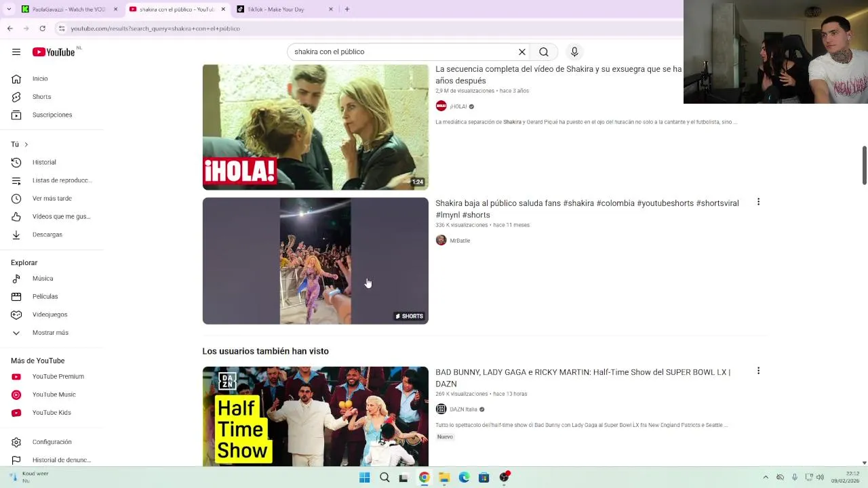Open File Explorer from the taskbar
868x488 pixels.
point(444,477)
